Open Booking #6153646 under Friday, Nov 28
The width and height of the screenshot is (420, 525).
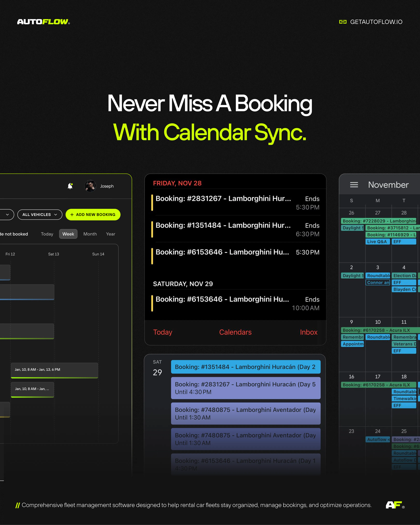pos(235,256)
